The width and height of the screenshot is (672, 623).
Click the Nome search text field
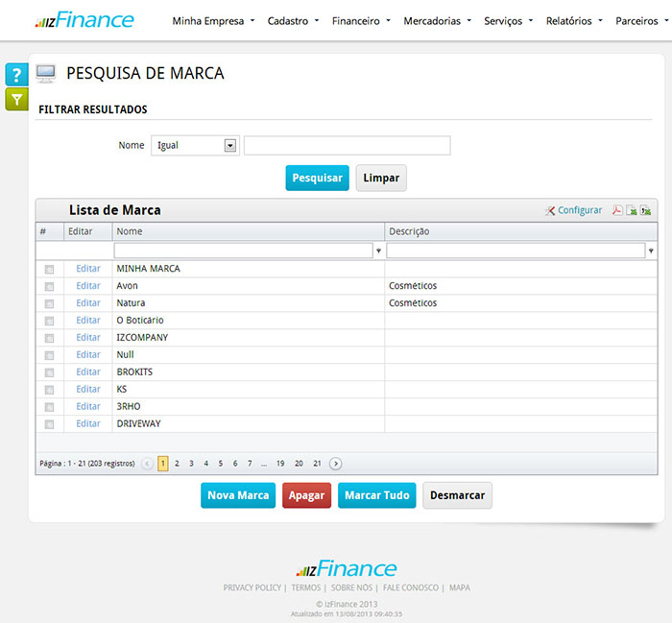[x=347, y=146]
